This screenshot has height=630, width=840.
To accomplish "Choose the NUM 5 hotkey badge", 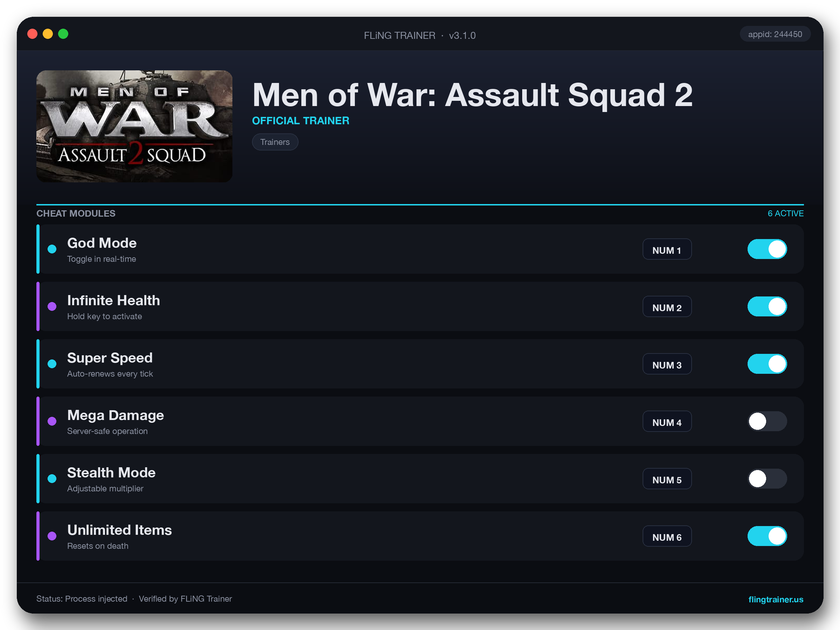I will tap(667, 478).
